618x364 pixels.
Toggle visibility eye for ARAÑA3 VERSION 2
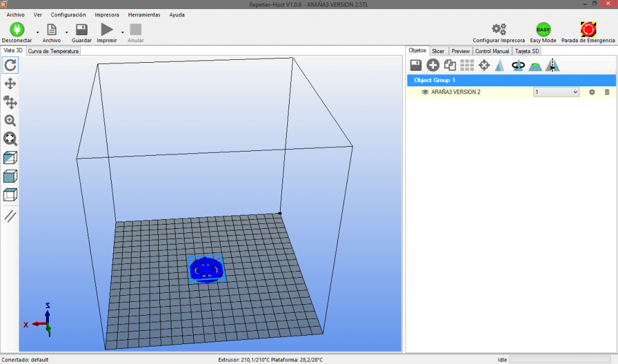tap(425, 92)
